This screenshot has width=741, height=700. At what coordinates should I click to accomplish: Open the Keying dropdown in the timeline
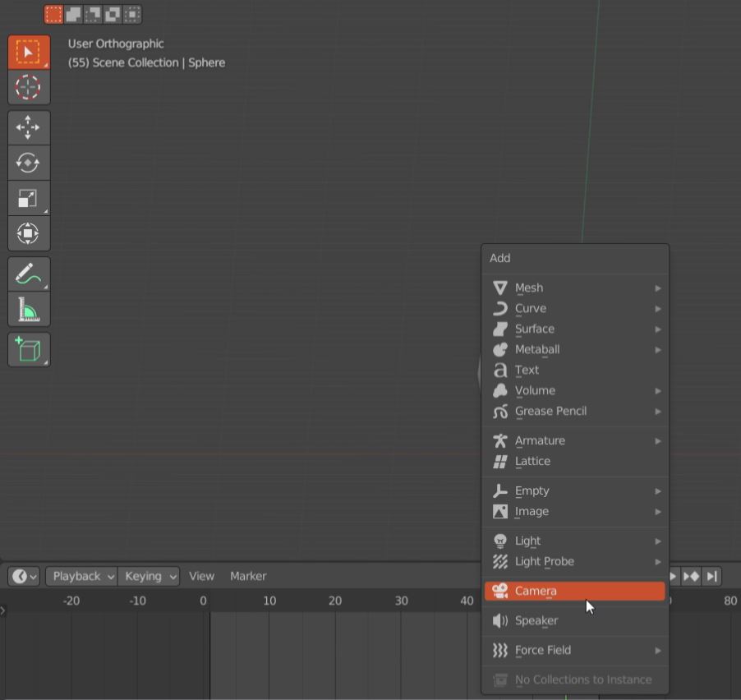(148, 576)
